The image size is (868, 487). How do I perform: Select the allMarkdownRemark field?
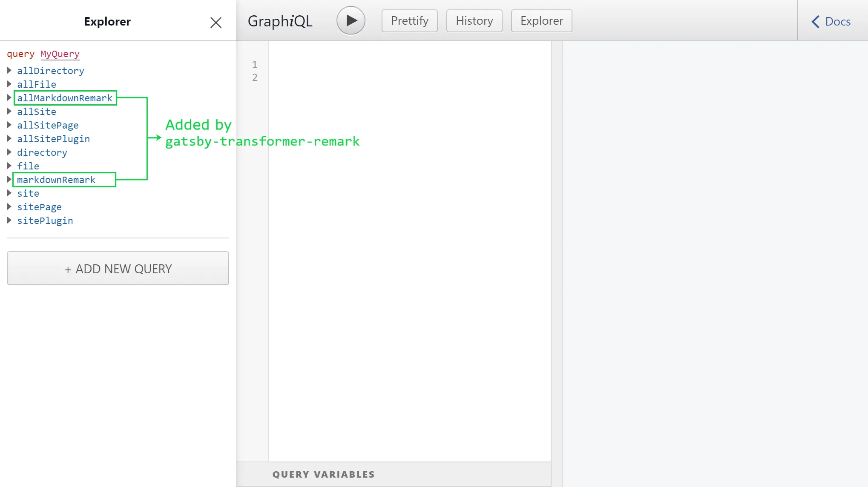pyautogui.click(x=65, y=98)
